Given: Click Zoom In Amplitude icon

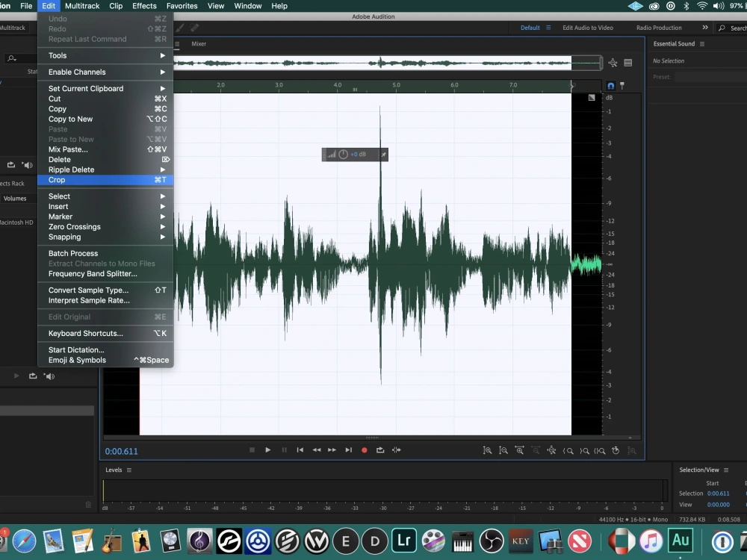Looking at the screenshot, I should click(487, 450).
